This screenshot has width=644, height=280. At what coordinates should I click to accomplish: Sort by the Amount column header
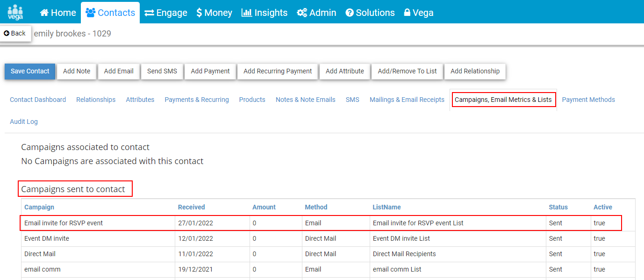pos(264,207)
